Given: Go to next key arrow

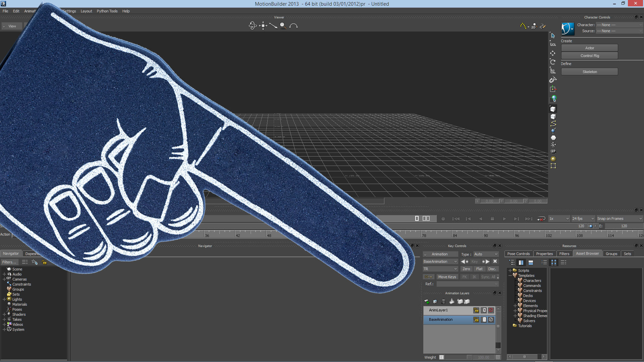Looking at the screenshot, I should point(486,261).
